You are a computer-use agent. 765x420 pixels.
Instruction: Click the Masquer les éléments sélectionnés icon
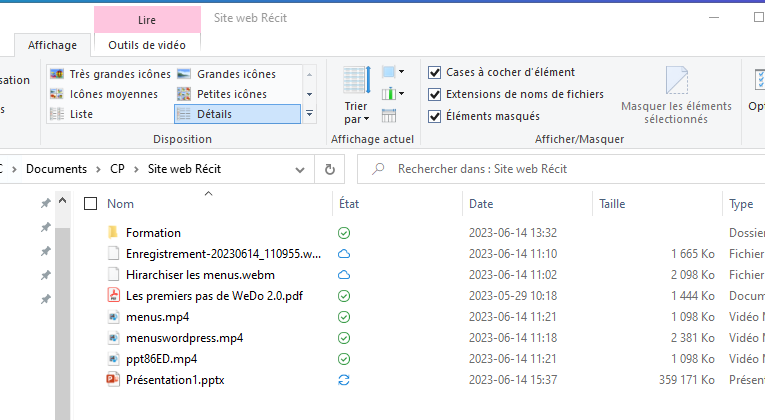pos(677,82)
